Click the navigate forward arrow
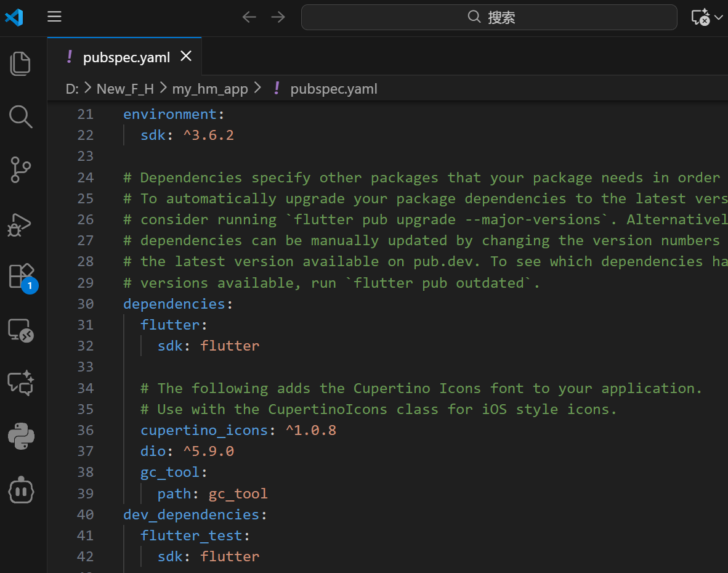Viewport: 728px width, 573px height. (277, 17)
